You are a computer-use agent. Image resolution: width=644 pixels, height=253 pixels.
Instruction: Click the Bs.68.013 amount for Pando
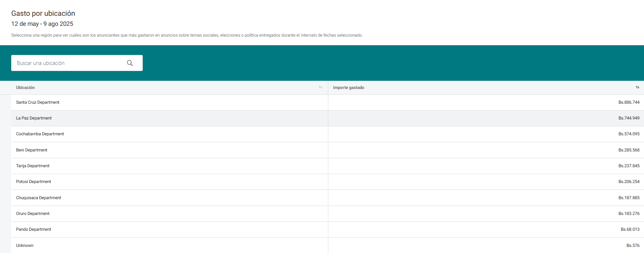[630, 229]
